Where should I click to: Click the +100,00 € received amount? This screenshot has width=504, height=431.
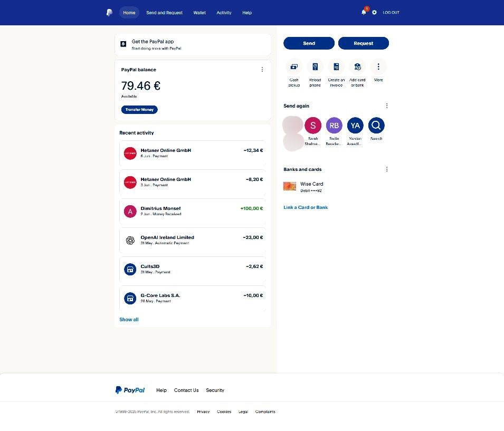[x=252, y=208]
